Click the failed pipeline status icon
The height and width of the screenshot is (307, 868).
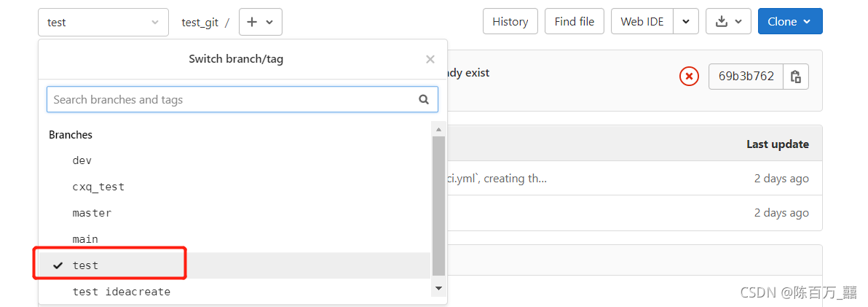coord(689,77)
